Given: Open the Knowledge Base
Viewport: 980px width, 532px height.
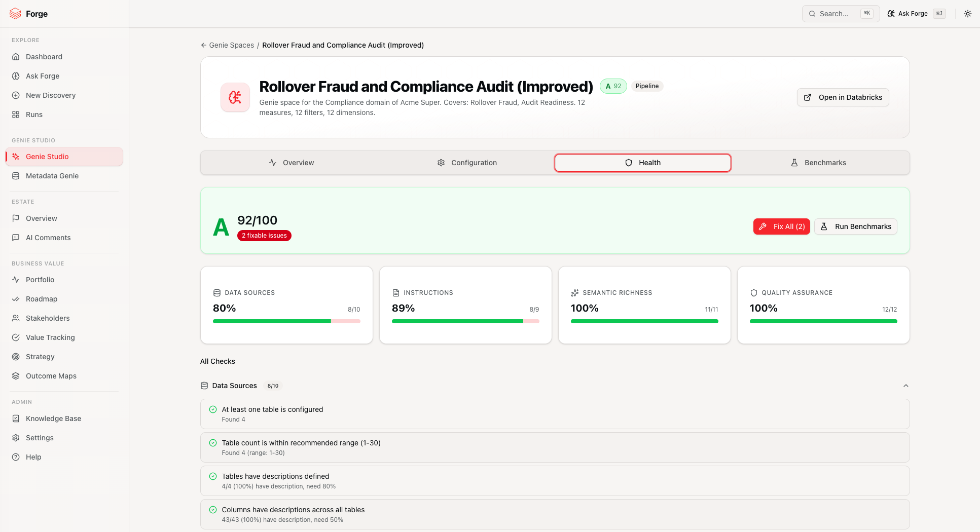Looking at the screenshot, I should coord(64,419).
